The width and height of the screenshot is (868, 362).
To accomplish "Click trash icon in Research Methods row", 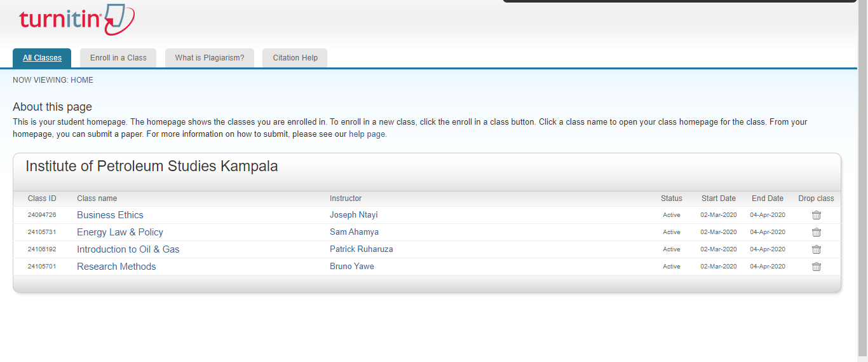I will pos(817,267).
